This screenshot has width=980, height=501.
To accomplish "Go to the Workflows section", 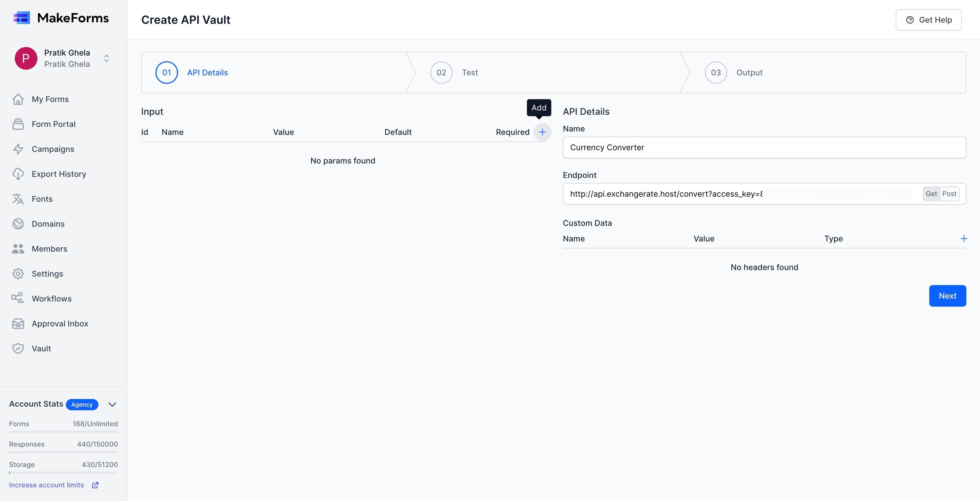I will click(51, 299).
